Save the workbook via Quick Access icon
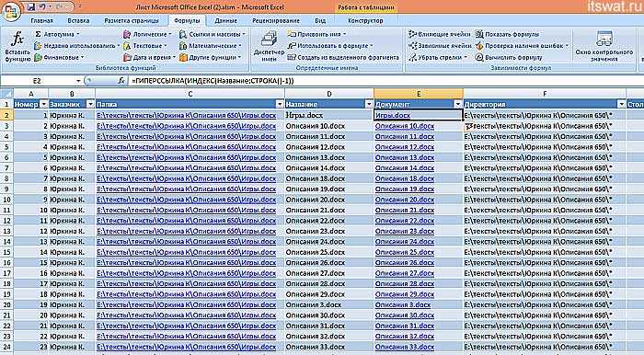The image size is (644, 355). coord(31,7)
